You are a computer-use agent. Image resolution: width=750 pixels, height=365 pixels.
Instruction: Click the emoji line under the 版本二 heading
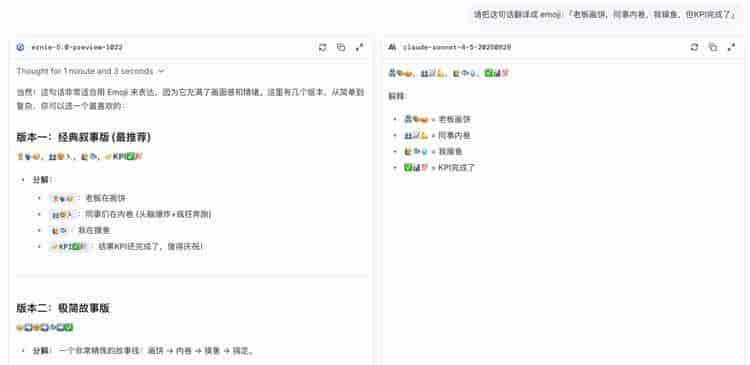pos(44,328)
